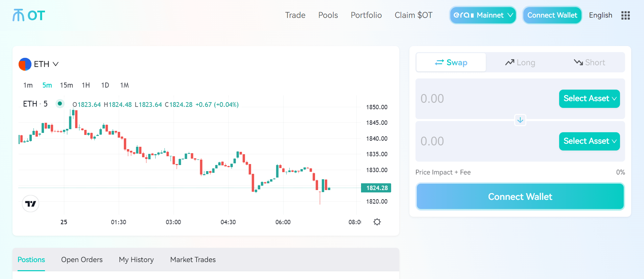
Task: Switch to the Long tab
Action: pyautogui.click(x=520, y=63)
